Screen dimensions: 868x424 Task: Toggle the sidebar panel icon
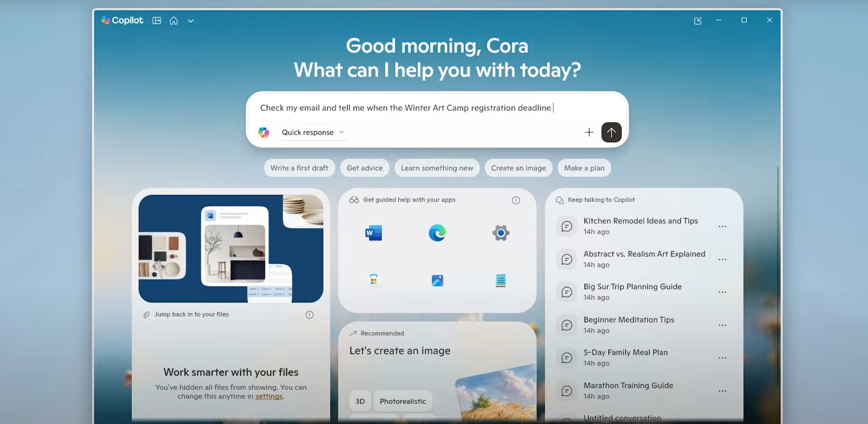click(157, 20)
